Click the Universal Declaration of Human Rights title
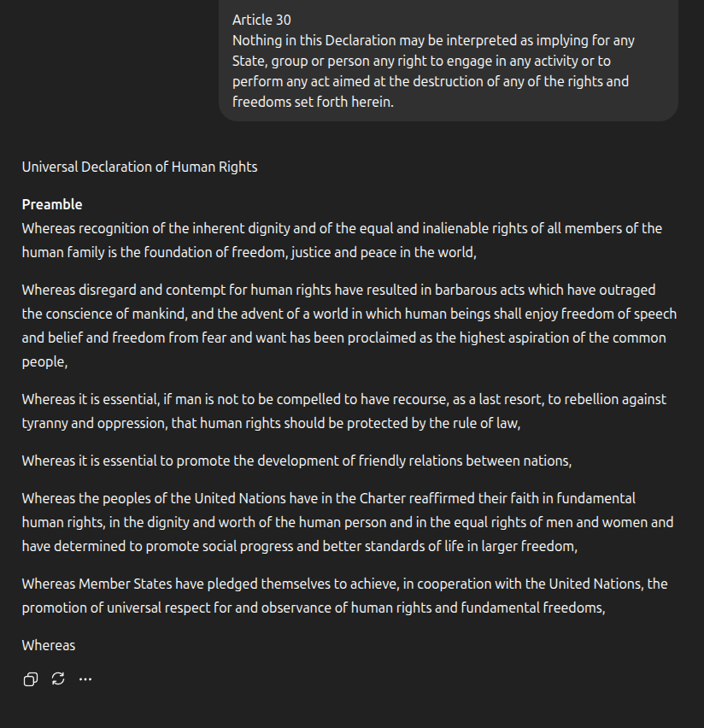This screenshot has width=704, height=728. (139, 167)
